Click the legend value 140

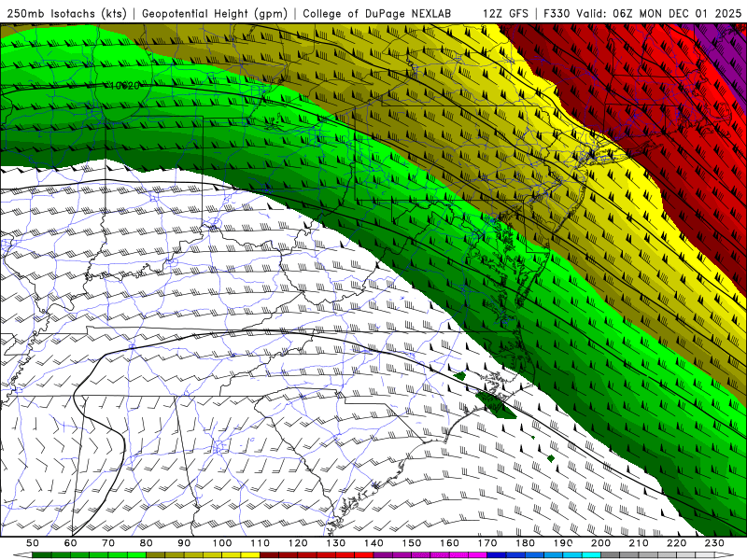373,543
